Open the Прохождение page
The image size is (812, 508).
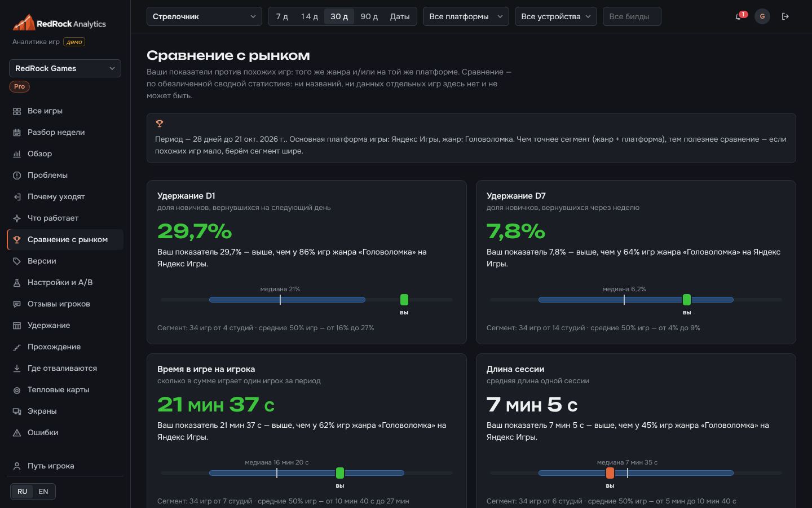click(65, 347)
